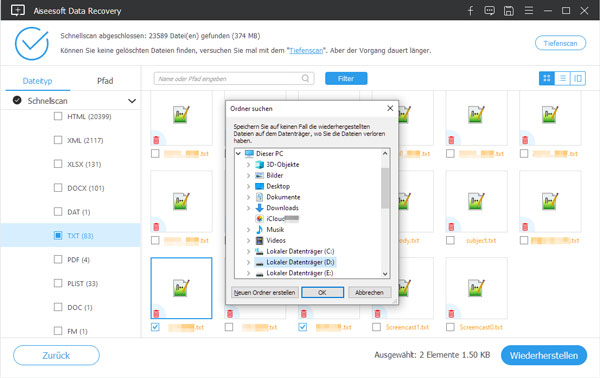Select the Downloads arrow icon
Image resolution: width=600 pixels, height=378 pixels.
[259, 208]
